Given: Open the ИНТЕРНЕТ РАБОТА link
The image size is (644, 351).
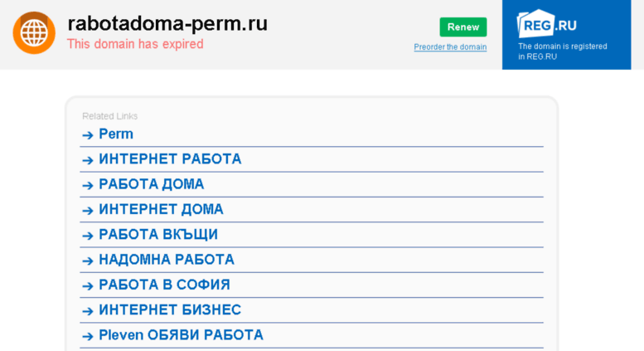Looking at the screenshot, I should 170,159.
